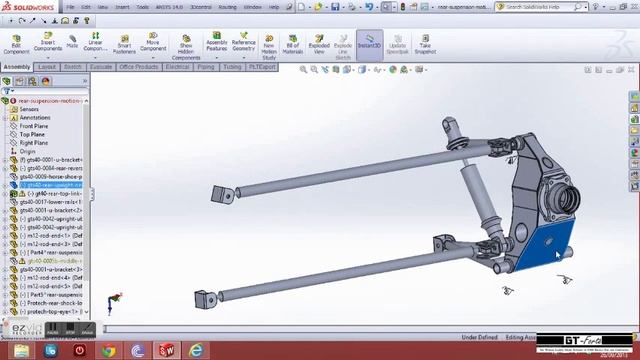The image size is (640, 360).
Task: Click the Rebuild traffic light icon
Action: click(403, 7)
